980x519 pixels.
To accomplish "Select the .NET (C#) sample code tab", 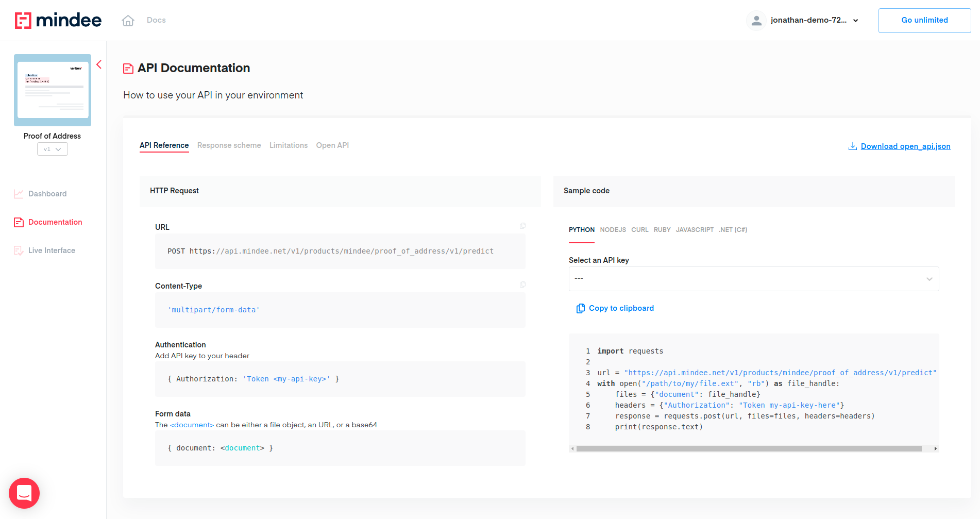I will 733,230.
